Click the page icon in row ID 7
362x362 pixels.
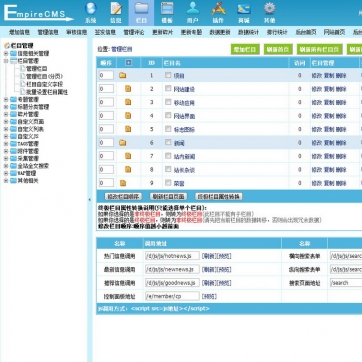point(128,156)
